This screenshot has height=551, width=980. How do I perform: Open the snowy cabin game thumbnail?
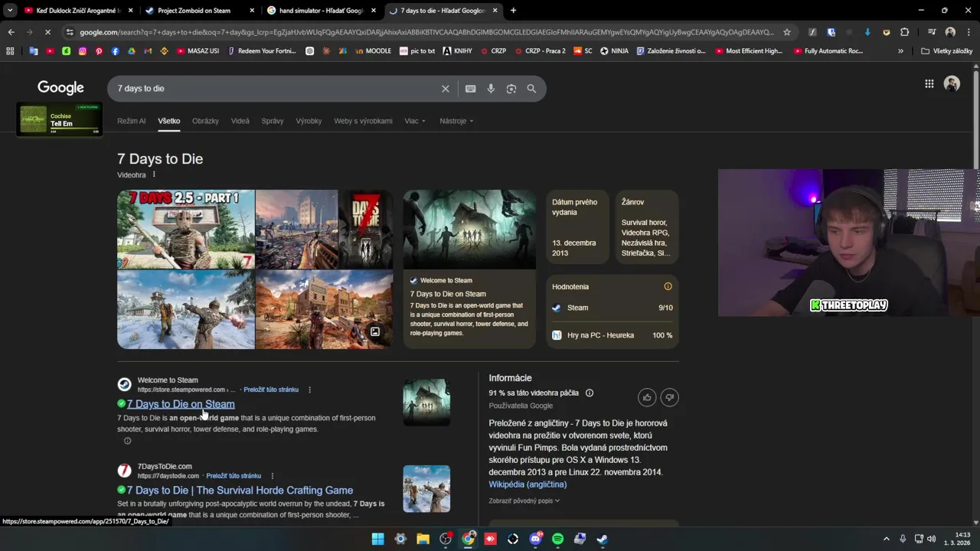(186, 309)
